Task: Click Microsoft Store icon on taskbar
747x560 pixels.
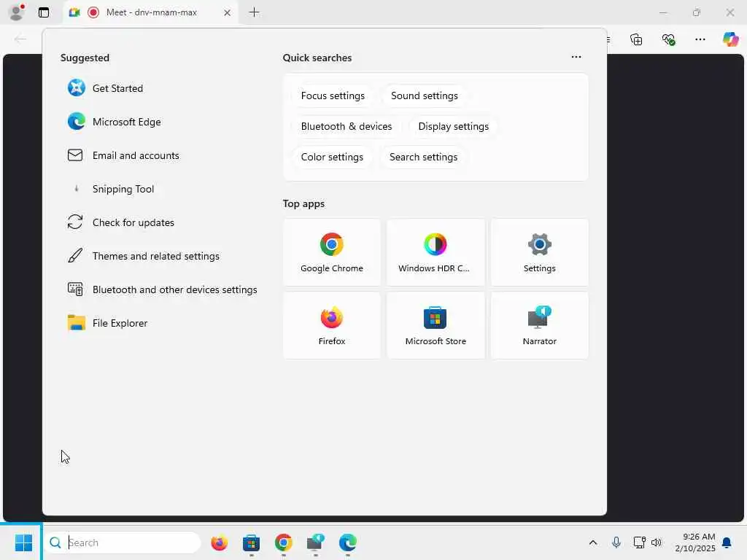Action: coord(251,542)
